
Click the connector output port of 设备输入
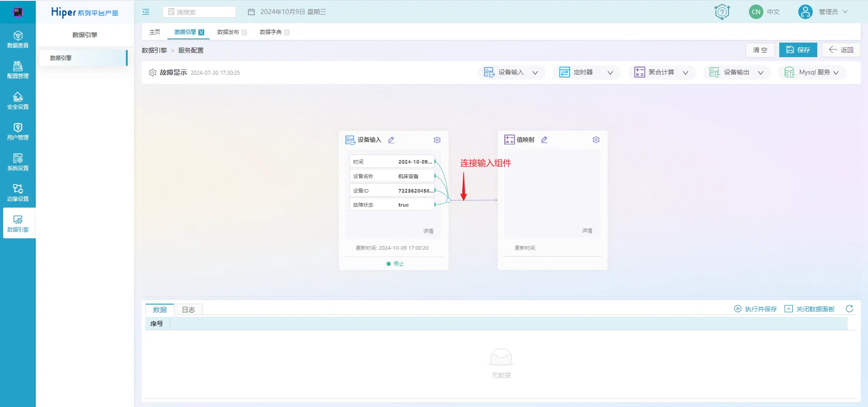[x=448, y=200]
